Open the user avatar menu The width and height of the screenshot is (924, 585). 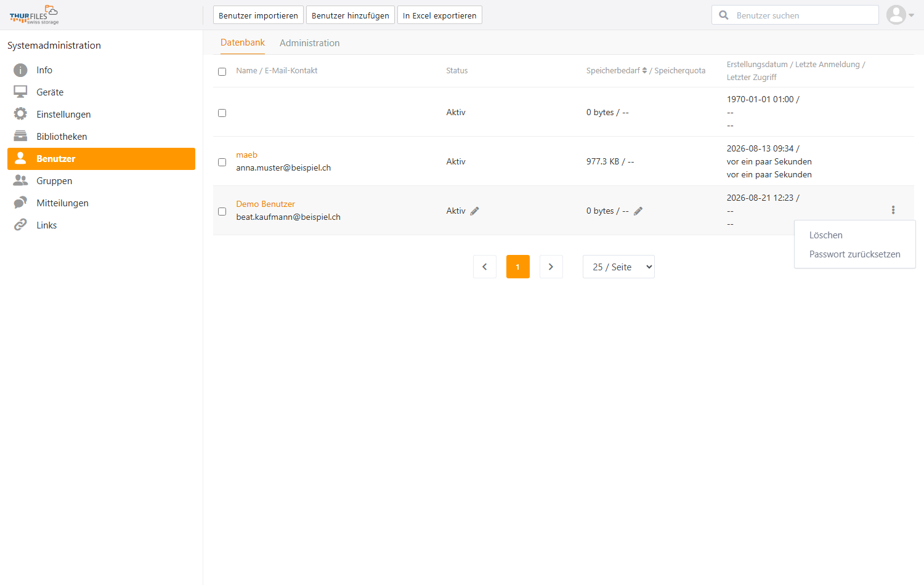pyautogui.click(x=896, y=15)
